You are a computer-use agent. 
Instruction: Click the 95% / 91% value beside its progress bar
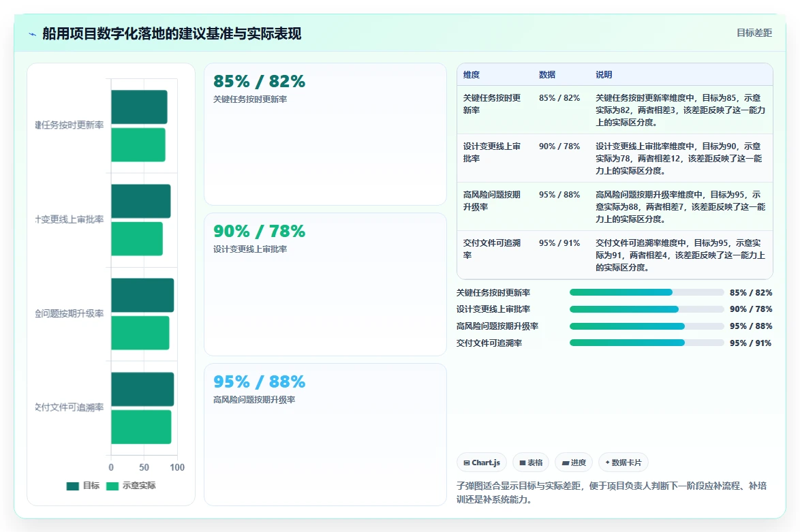click(750, 343)
